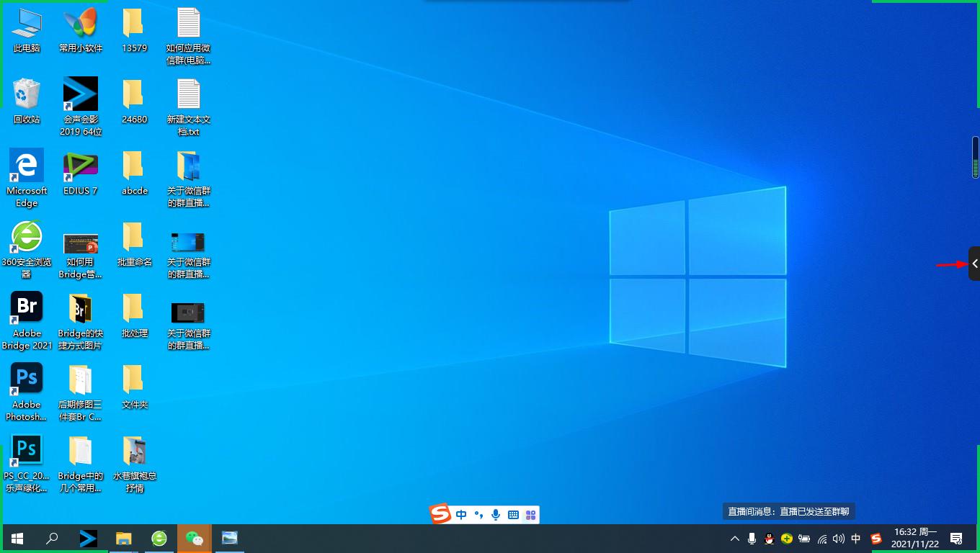Open the clock showing 16:32 in taskbar
This screenshot has width=980, height=553.
pyautogui.click(x=915, y=538)
